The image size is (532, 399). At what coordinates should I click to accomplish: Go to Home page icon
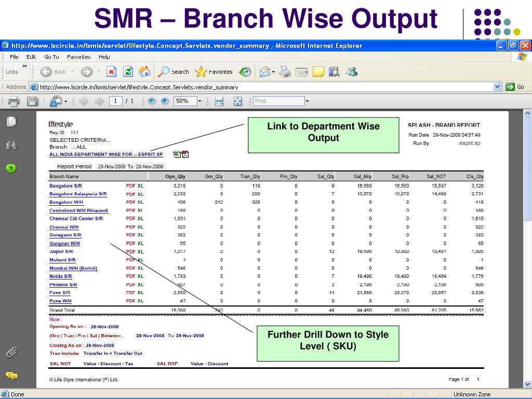point(144,71)
